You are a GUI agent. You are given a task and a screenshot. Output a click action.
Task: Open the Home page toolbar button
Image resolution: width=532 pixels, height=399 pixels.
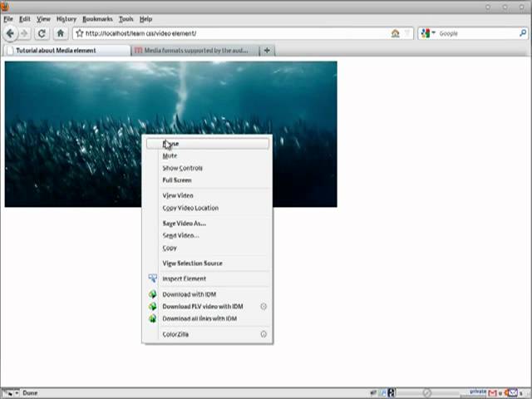point(61,33)
